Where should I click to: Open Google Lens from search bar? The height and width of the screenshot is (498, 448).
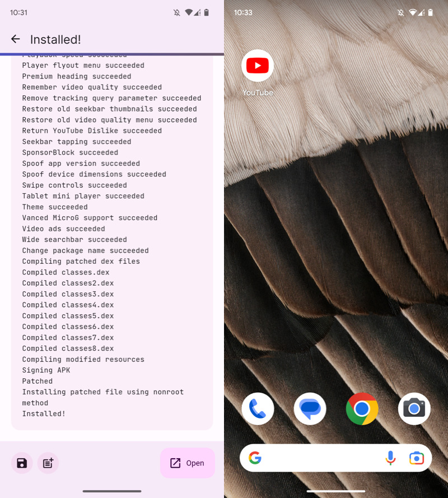pos(416,458)
